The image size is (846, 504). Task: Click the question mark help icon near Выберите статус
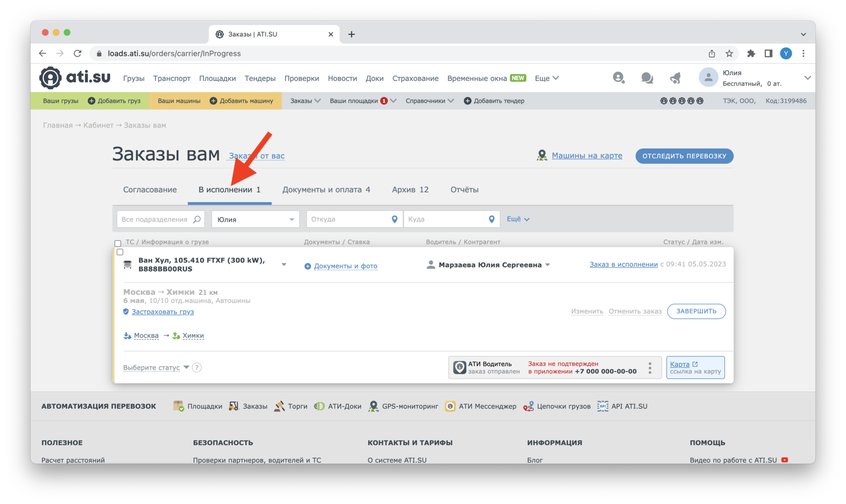click(197, 368)
